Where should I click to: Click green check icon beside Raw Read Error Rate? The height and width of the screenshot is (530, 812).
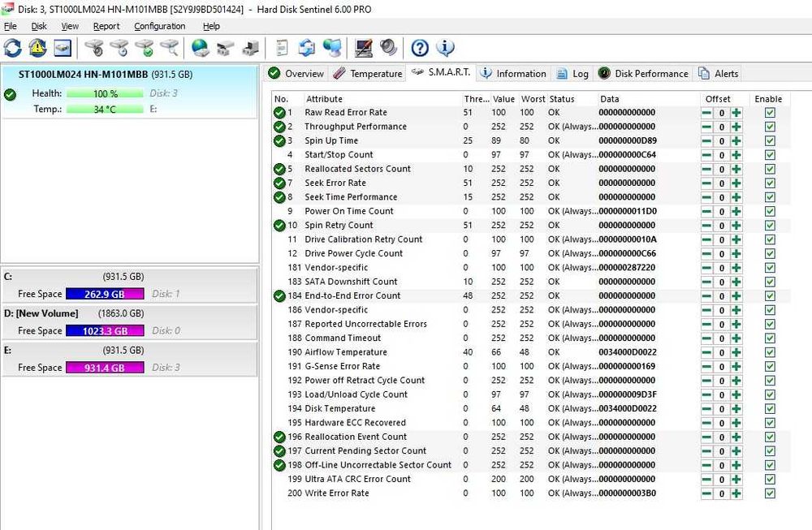(x=279, y=113)
